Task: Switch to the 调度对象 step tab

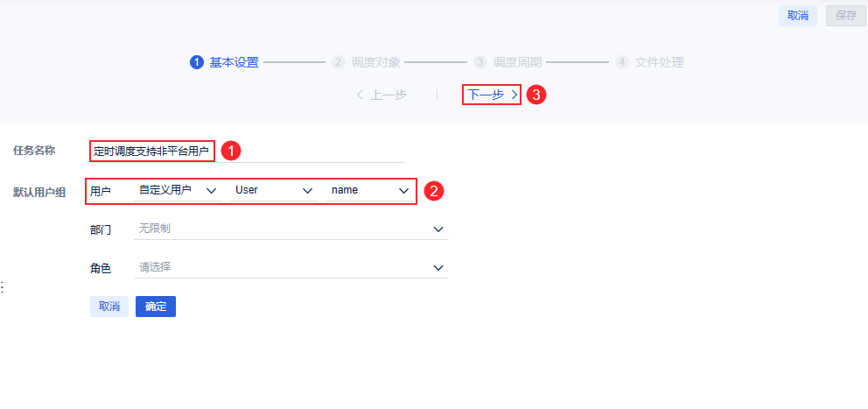Action: coord(376,62)
